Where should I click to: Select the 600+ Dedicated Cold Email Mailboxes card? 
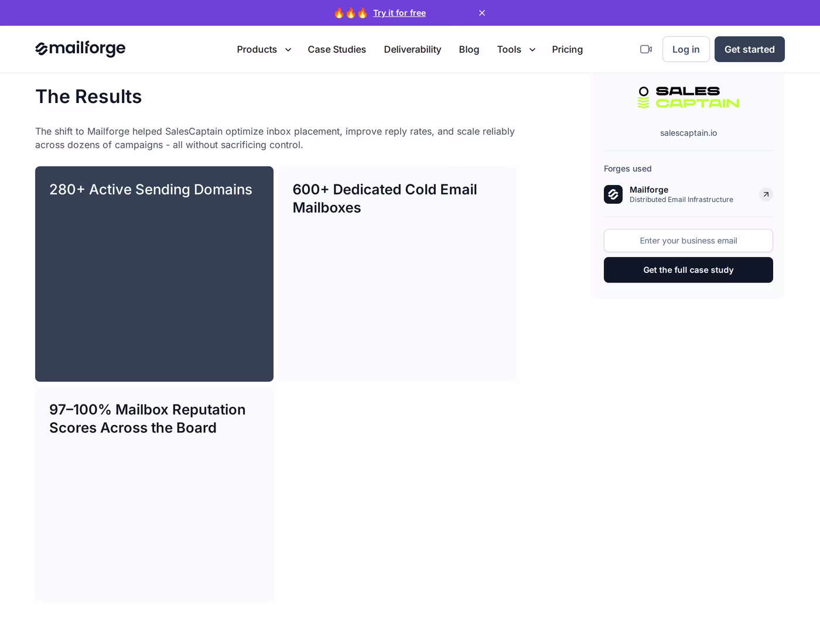(398, 274)
